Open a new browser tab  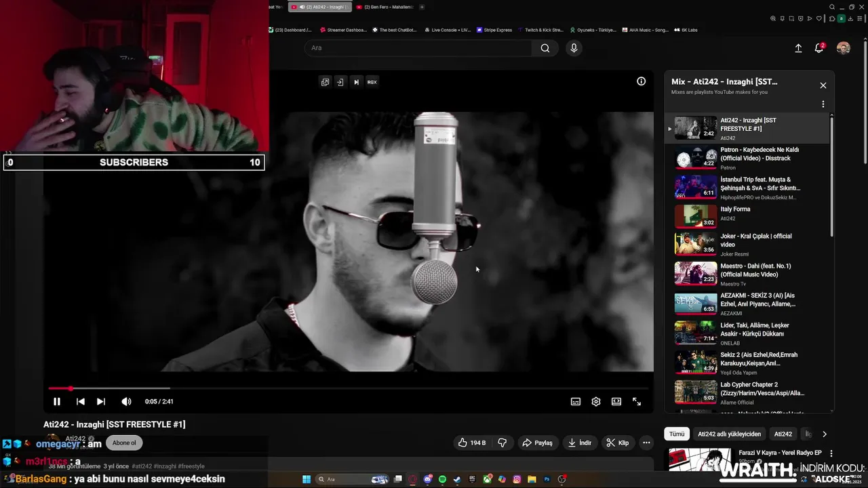coord(422,7)
